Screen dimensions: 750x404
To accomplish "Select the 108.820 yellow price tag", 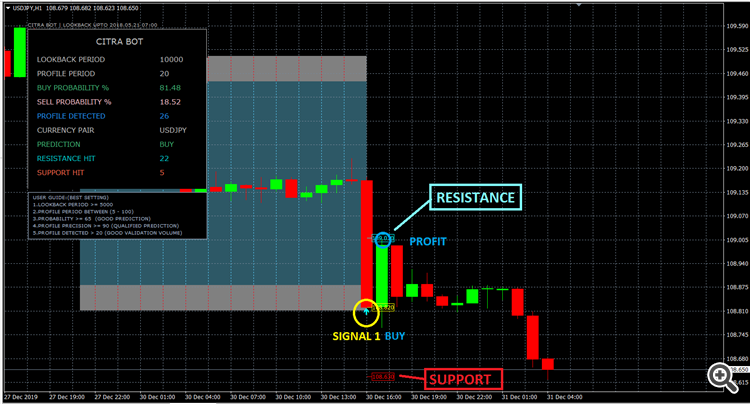I will pos(384,308).
